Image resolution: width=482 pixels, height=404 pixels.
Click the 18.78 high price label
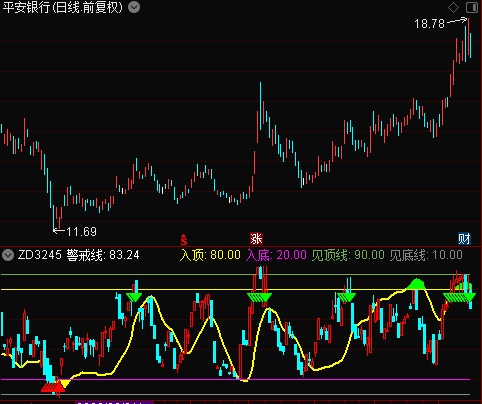[x=429, y=24]
